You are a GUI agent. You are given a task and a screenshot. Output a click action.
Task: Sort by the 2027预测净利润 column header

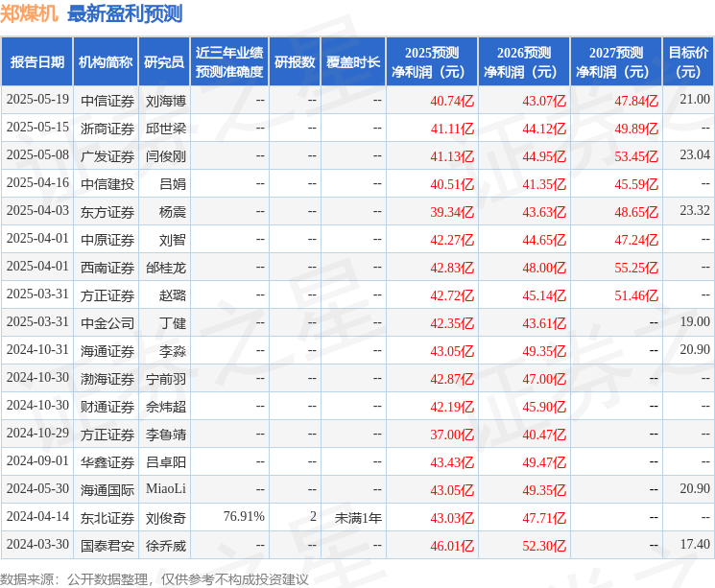point(615,62)
